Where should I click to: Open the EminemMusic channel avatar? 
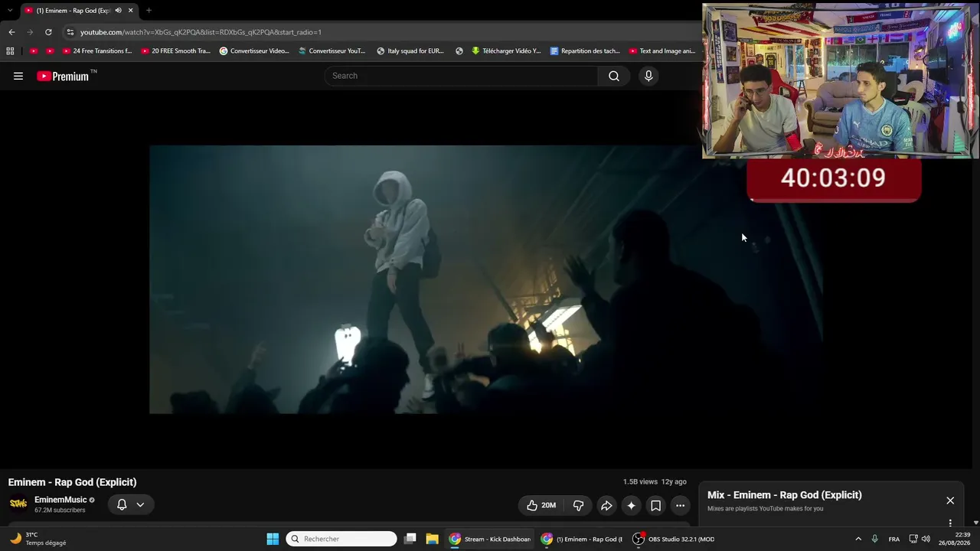click(18, 504)
